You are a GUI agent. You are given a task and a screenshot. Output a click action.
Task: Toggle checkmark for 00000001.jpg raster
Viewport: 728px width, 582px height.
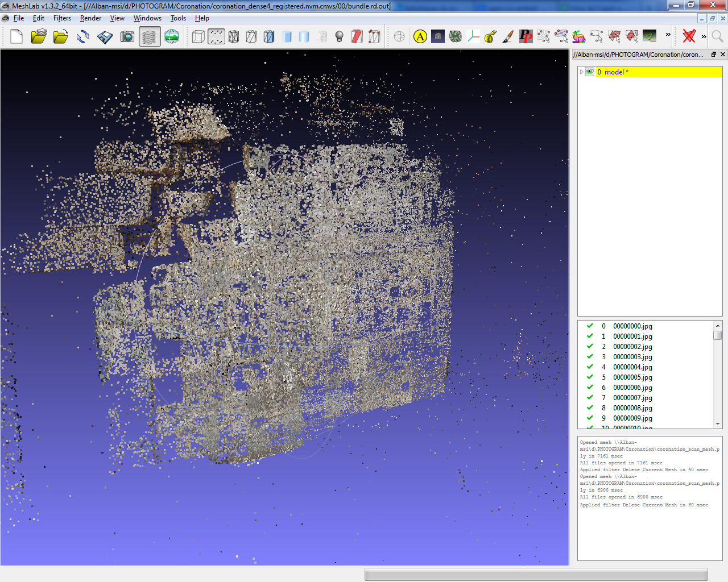[x=590, y=336]
